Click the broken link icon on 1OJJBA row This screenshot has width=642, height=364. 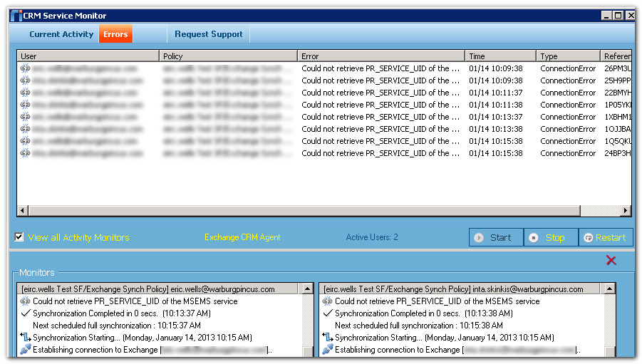(x=25, y=128)
